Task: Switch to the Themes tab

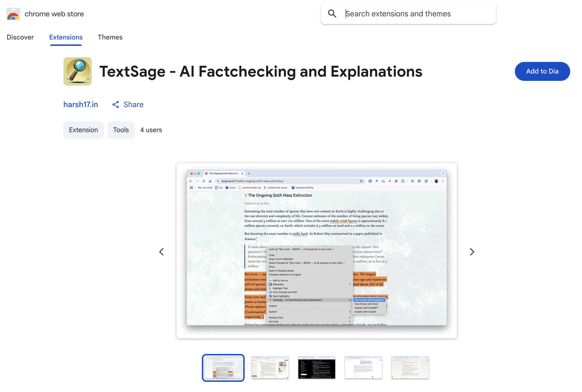Action: tap(110, 37)
